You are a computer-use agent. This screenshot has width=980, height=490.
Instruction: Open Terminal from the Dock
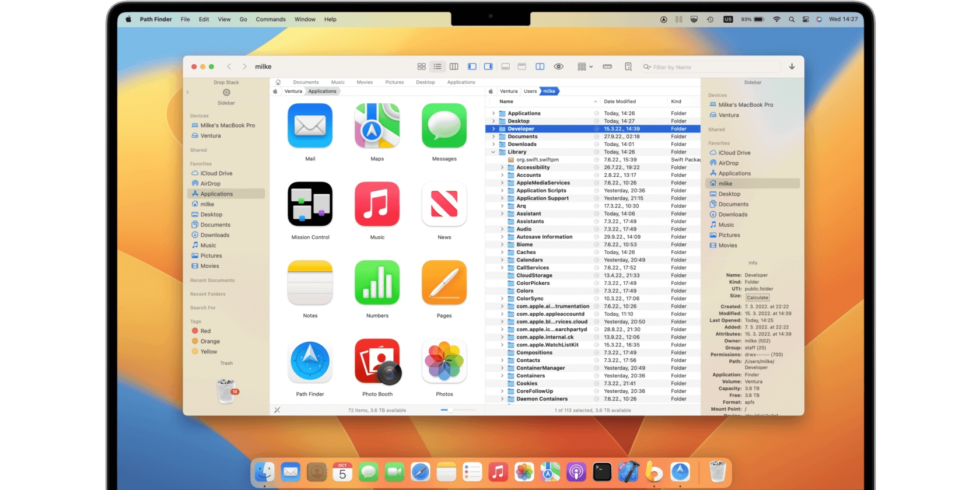pyautogui.click(x=601, y=471)
